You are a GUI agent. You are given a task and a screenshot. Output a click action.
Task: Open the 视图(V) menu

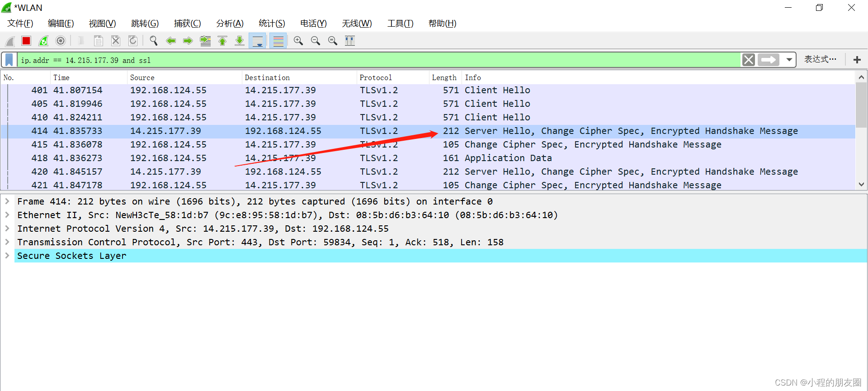[103, 24]
